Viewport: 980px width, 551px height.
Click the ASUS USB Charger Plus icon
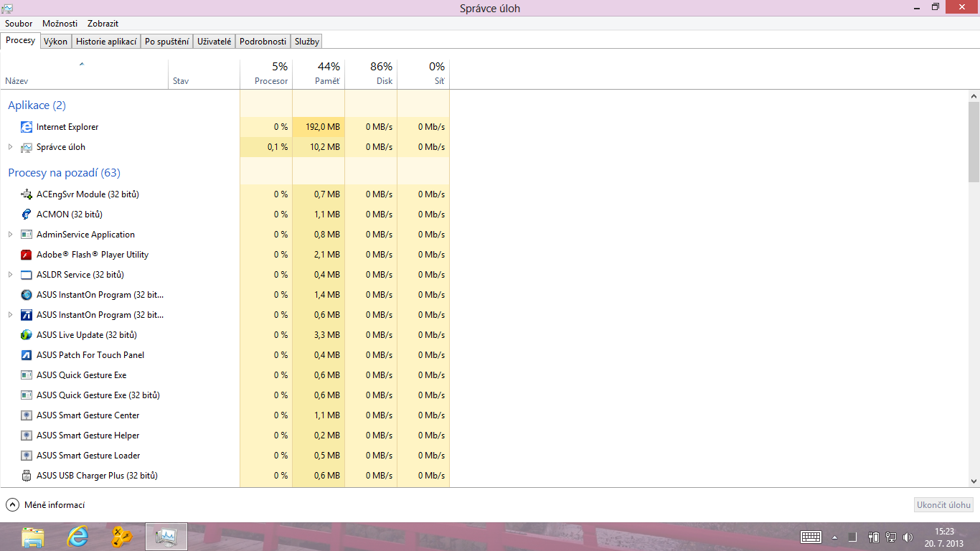[27, 476]
